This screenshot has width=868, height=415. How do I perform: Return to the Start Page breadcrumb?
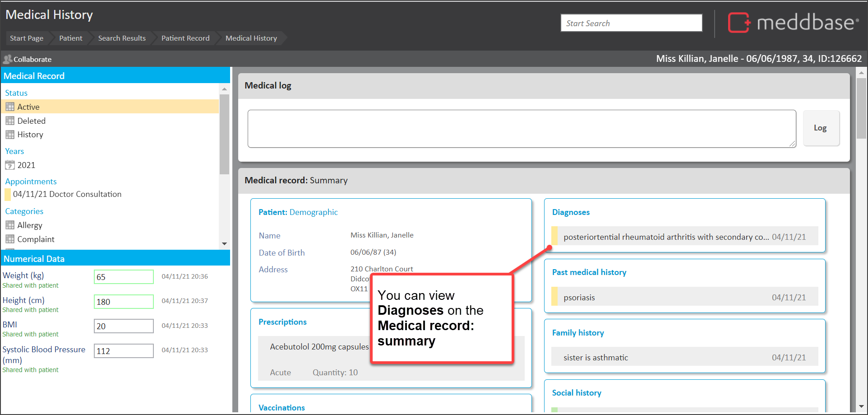tap(27, 38)
